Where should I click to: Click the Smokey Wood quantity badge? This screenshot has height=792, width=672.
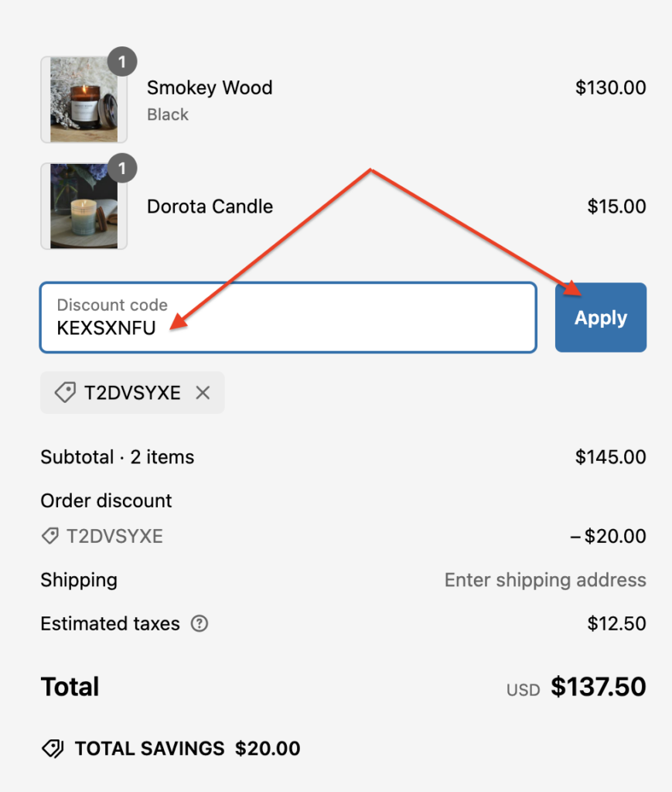point(122,63)
